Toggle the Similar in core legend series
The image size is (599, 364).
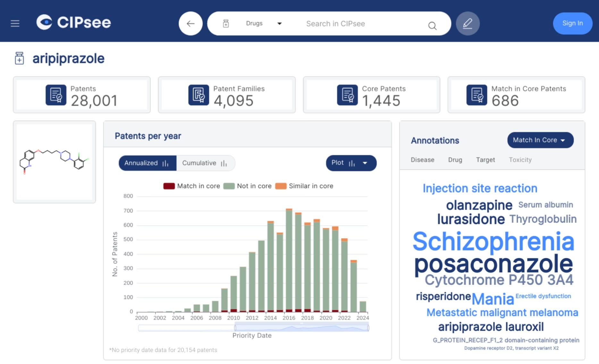pos(304,186)
